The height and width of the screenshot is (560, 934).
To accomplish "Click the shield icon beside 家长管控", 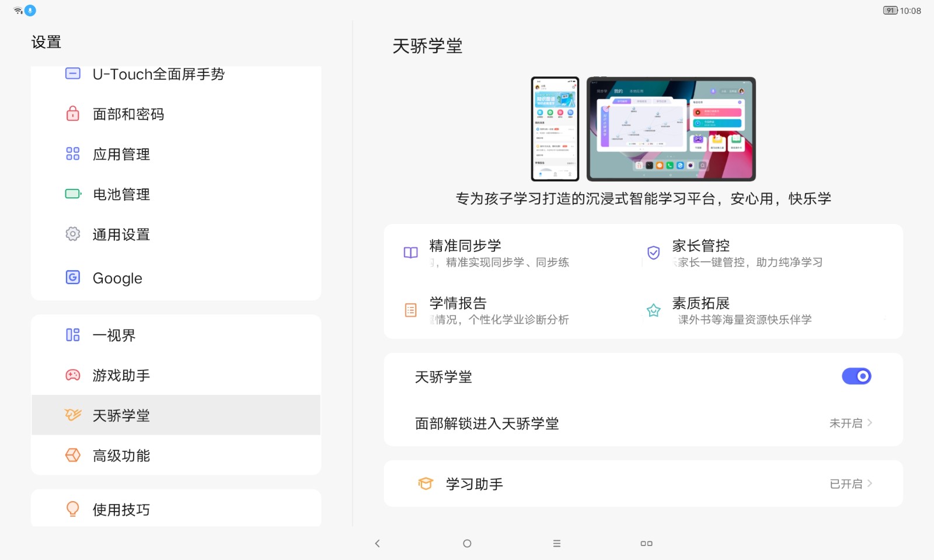I will 654,253.
